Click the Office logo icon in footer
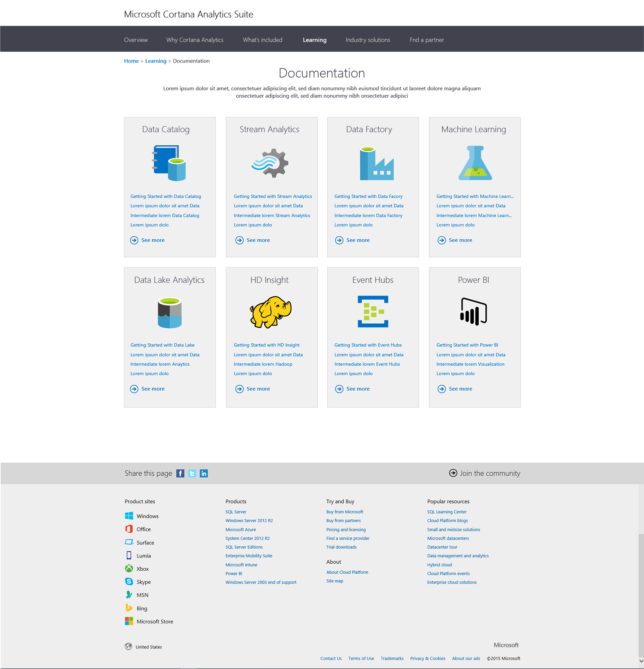Viewport: 644px width, 669px height. click(129, 529)
